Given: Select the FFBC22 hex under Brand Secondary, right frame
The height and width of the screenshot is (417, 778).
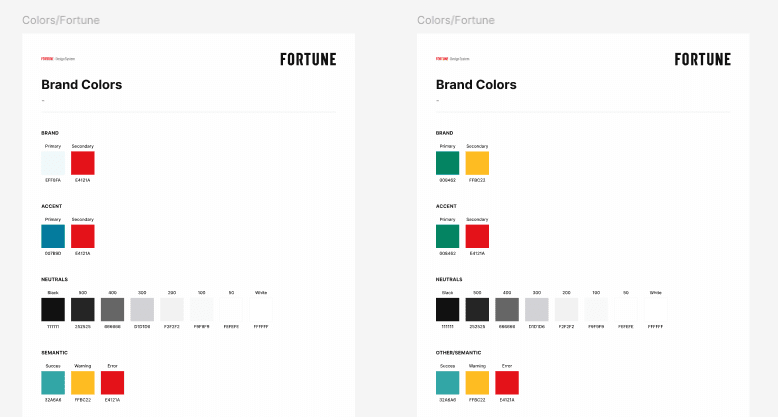Looking at the screenshot, I should (477, 180).
